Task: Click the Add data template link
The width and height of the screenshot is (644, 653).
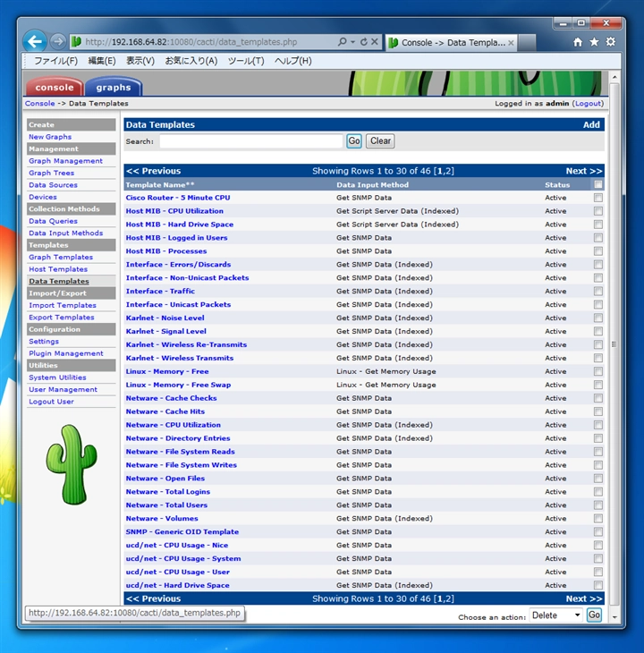Action: click(591, 124)
